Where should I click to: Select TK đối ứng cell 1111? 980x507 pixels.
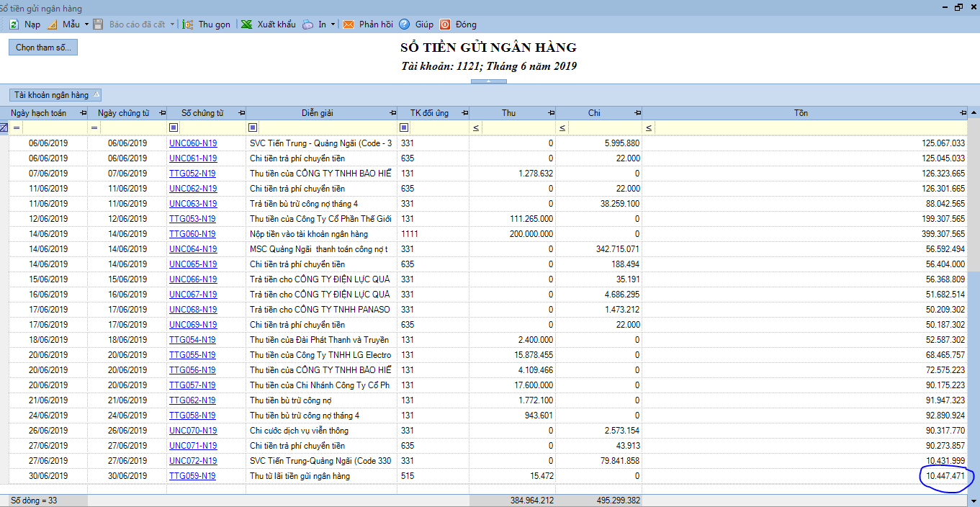pos(433,234)
